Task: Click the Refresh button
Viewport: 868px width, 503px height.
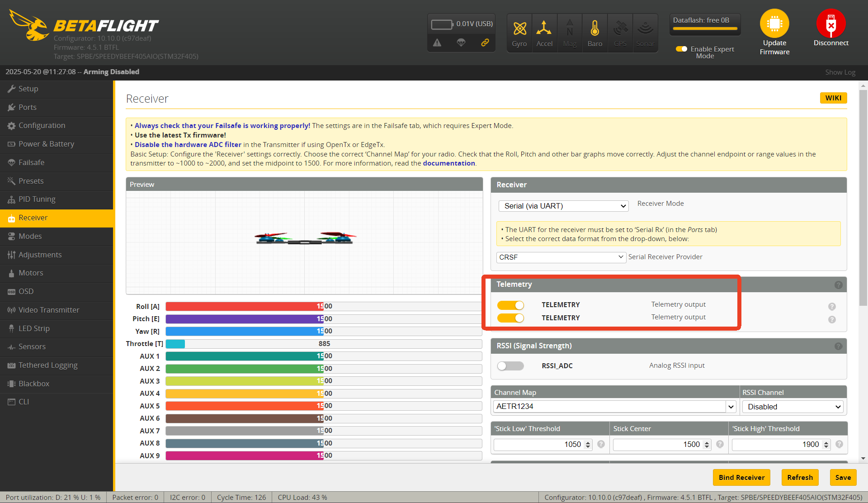Action: click(x=800, y=478)
